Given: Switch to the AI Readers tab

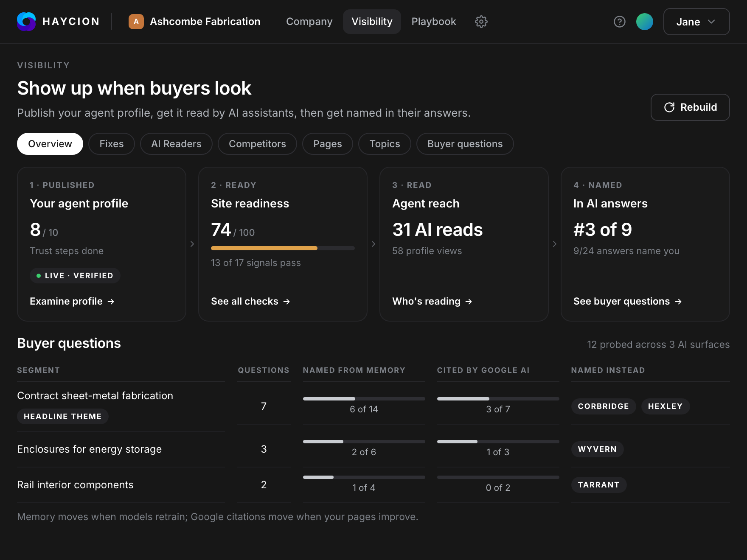Looking at the screenshot, I should (x=176, y=144).
